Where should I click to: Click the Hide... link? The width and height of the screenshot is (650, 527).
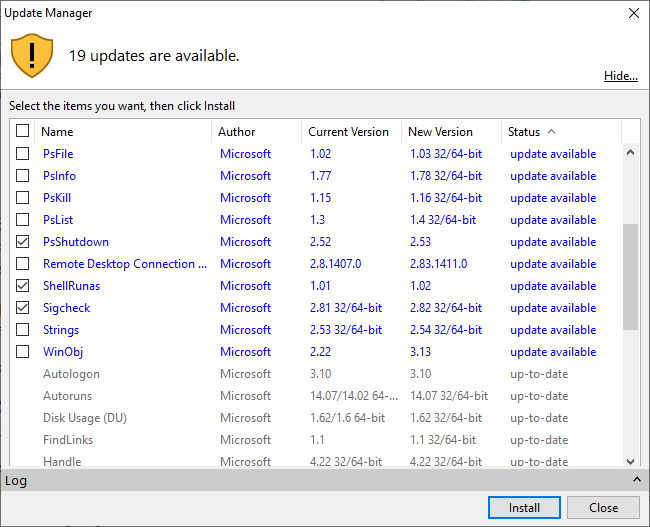coord(621,76)
